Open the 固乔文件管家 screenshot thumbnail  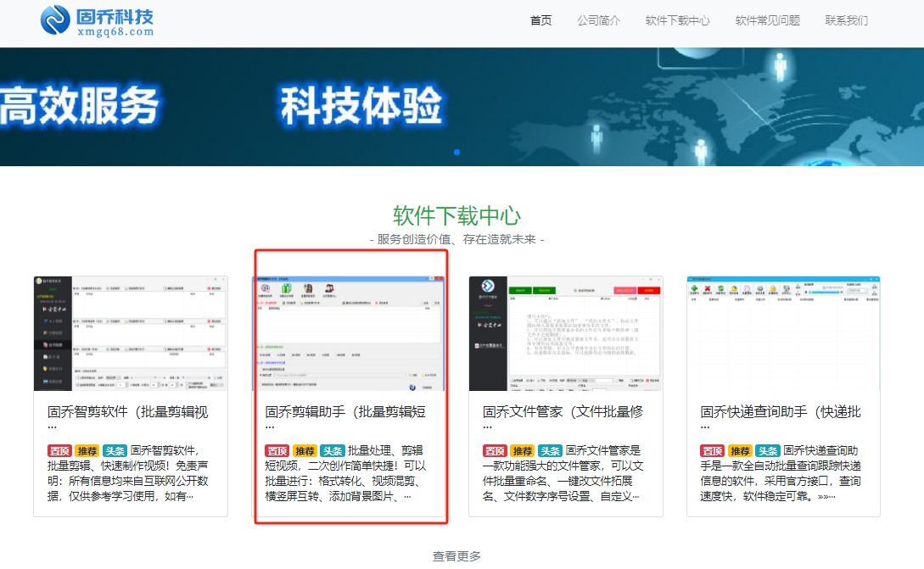click(566, 332)
